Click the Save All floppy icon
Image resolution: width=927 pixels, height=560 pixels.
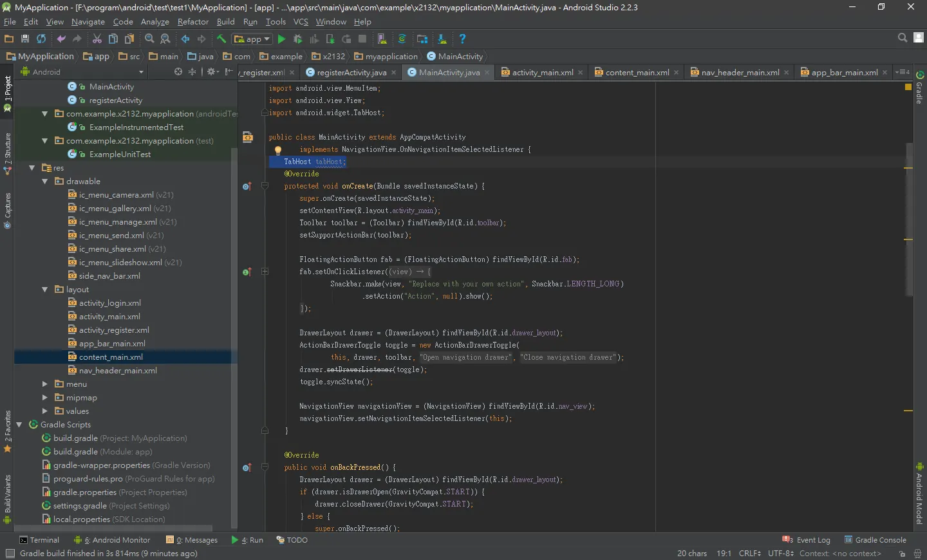point(25,39)
